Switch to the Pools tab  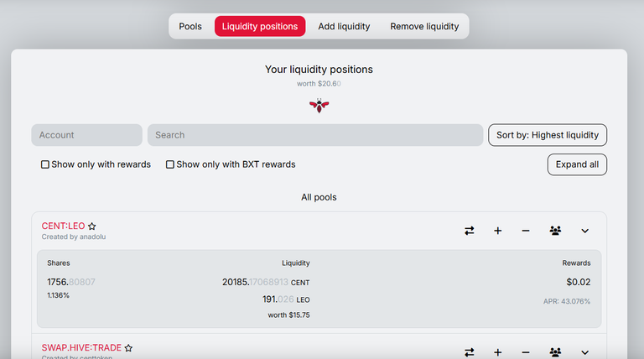[190, 26]
